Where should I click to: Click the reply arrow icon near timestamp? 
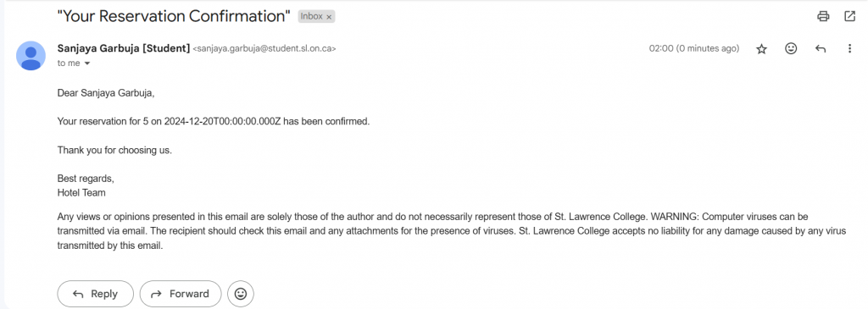(x=821, y=48)
